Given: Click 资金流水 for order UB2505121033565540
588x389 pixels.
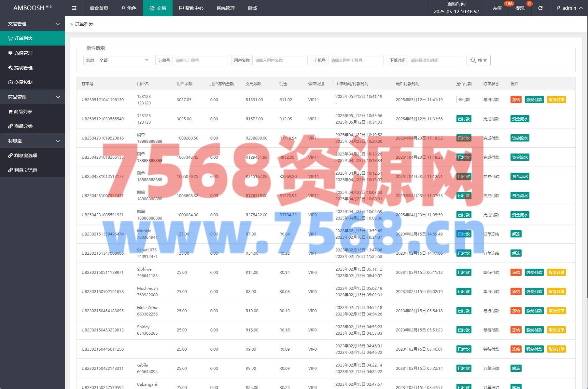Looking at the screenshot, I should click(520, 119).
